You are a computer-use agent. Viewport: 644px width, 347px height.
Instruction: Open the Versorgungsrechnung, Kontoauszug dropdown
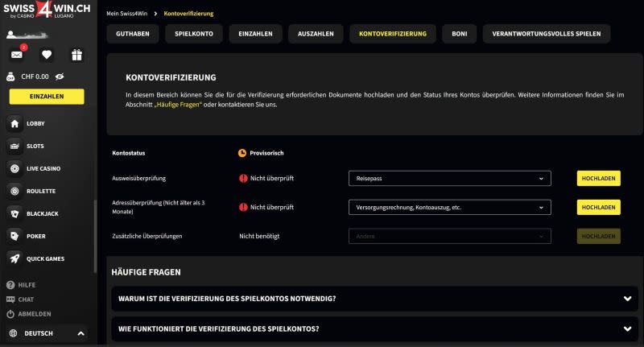[450, 208]
